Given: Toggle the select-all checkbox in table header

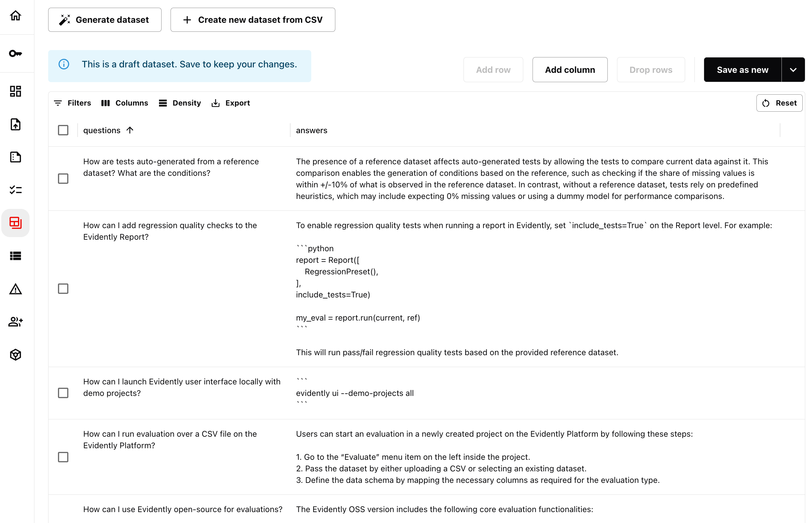Looking at the screenshot, I should click(63, 130).
